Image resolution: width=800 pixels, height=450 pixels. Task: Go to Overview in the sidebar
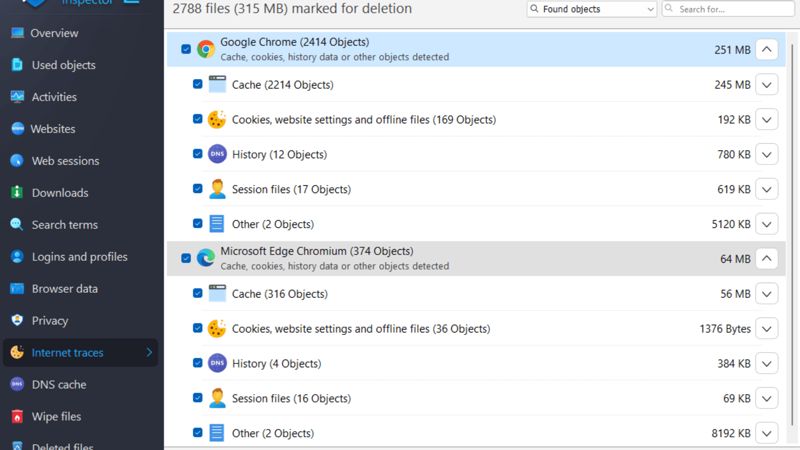click(54, 33)
